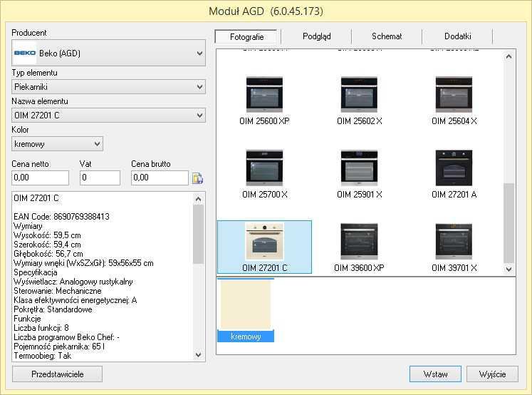Click the Liczba programów Beko Chef line
The image size is (532, 395).
point(66,337)
